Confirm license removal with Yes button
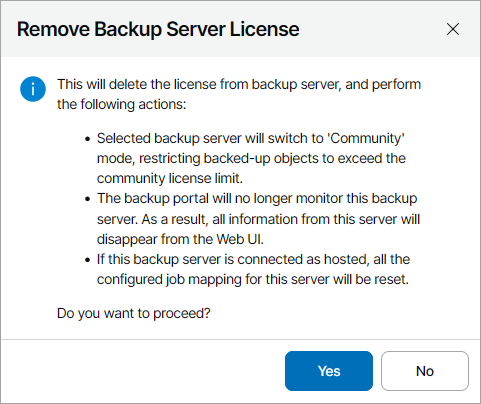Viewport: 481px width, 404px height. tap(329, 371)
